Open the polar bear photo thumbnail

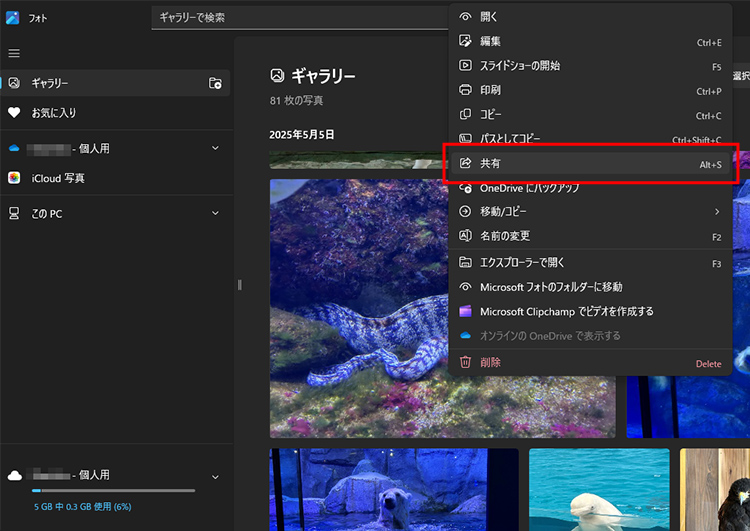point(393,490)
